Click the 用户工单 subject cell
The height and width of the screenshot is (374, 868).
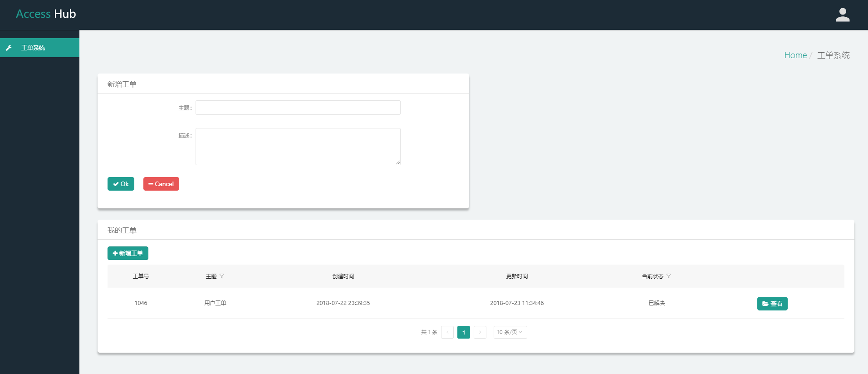point(215,303)
